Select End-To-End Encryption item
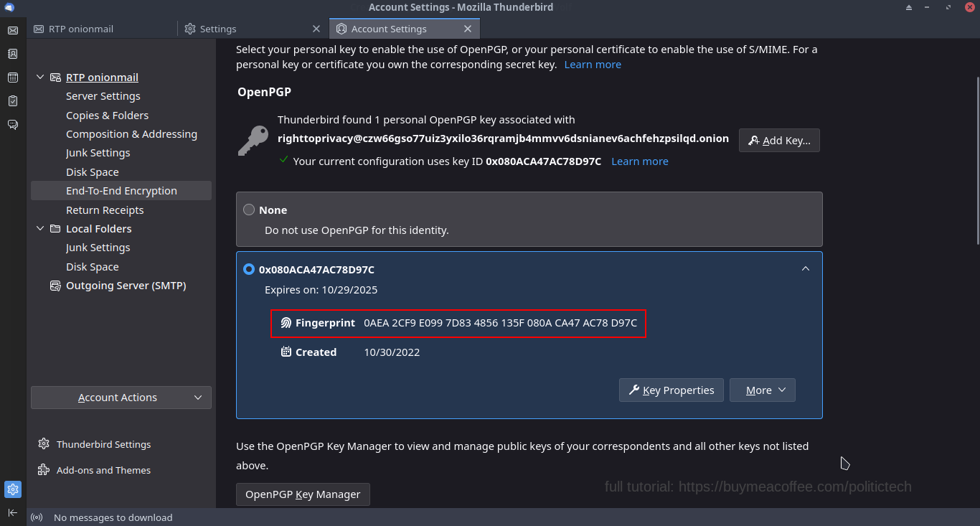The height and width of the screenshot is (526, 980). tap(121, 191)
